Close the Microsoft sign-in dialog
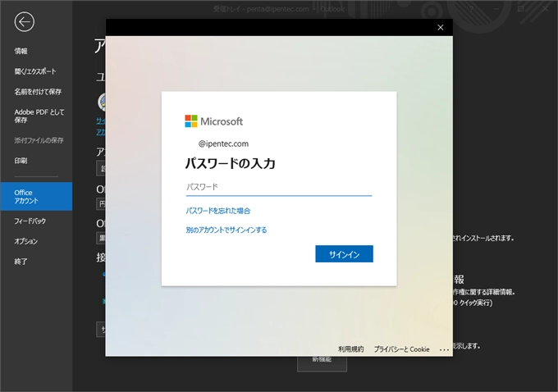The height and width of the screenshot is (392, 558). click(440, 27)
